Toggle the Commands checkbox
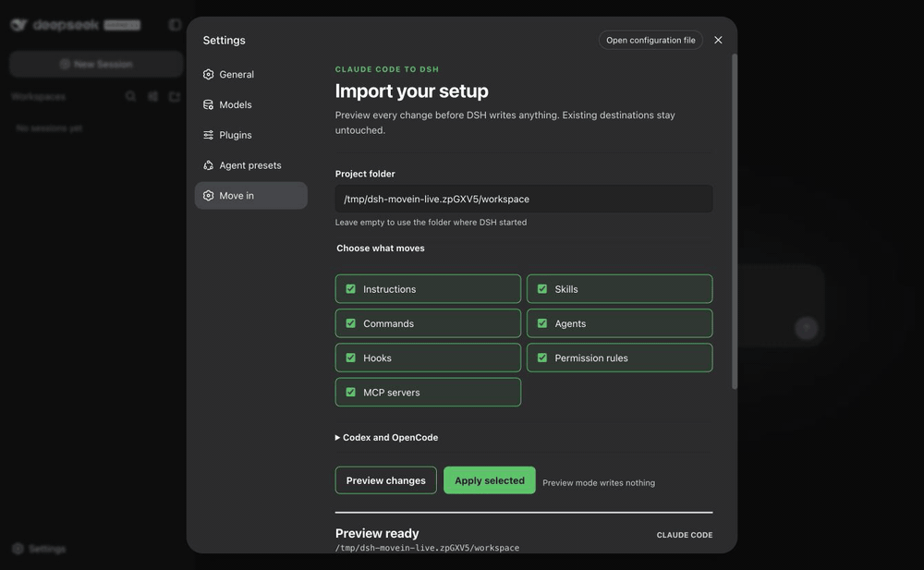 (350, 323)
